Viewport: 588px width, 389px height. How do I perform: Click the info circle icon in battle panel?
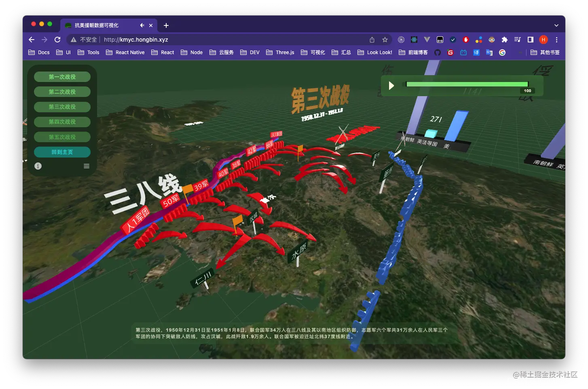(x=38, y=166)
